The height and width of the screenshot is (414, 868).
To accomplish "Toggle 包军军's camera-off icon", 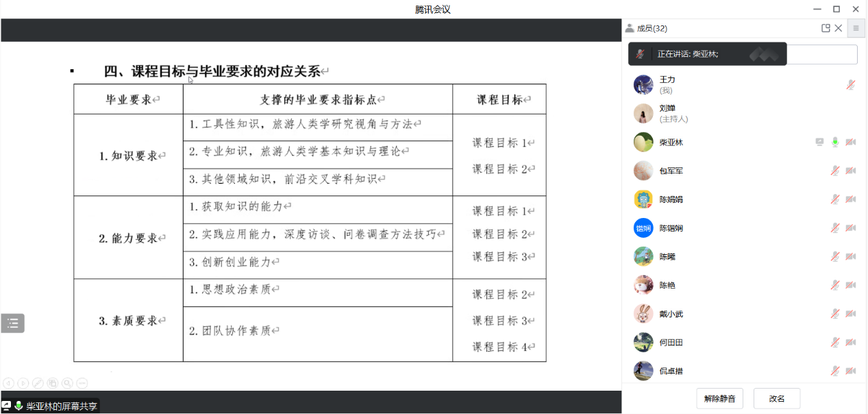I will coord(850,171).
